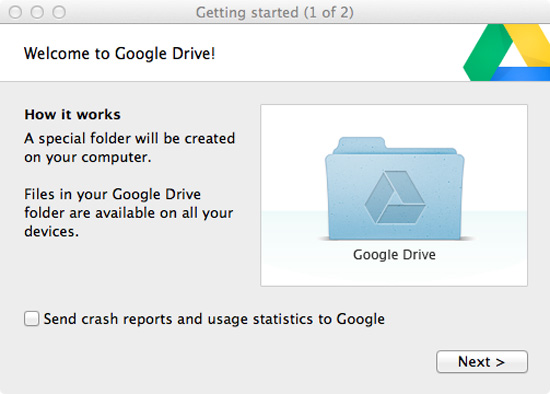The image size is (550, 394).
Task: Click the "Welcome to Google Drive!" heading
Action: (x=119, y=54)
